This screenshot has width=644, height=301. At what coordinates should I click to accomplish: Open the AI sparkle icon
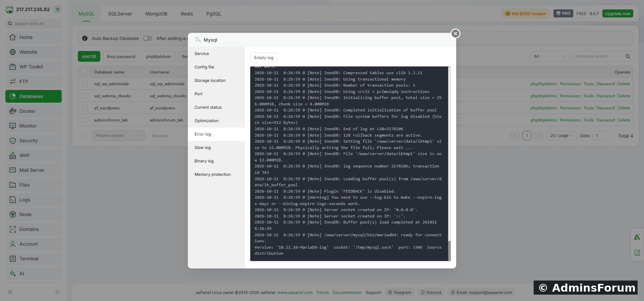tap(13, 273)
